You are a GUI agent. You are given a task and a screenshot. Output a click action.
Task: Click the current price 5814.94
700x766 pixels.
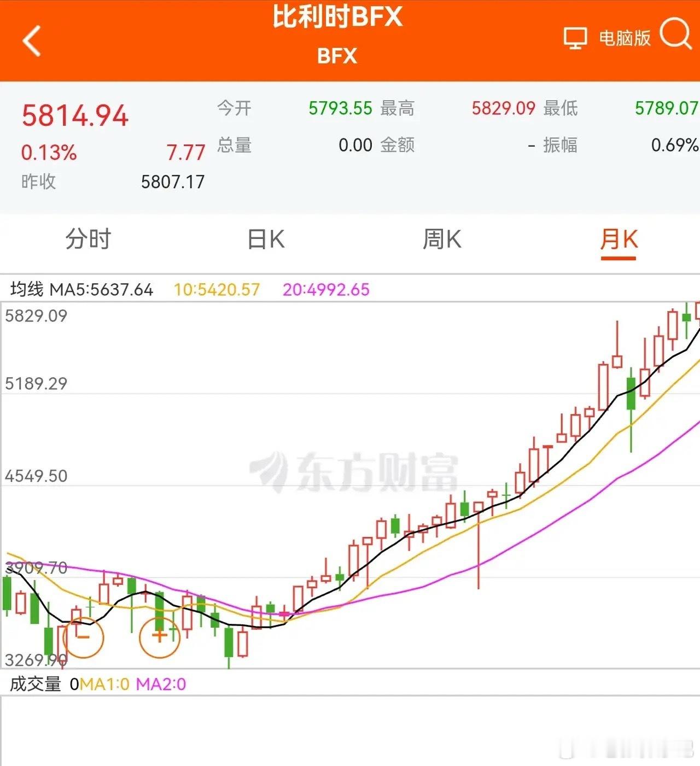pos(75,116)
